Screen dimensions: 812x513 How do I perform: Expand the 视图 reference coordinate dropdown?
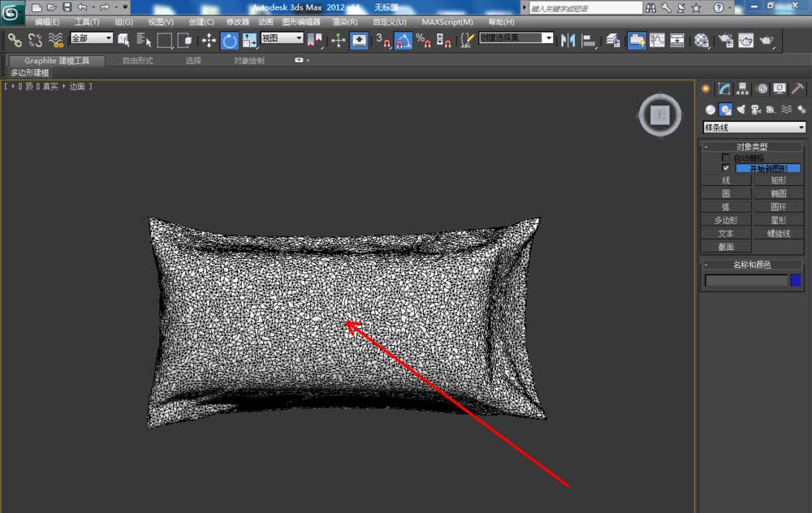point(282,38)
